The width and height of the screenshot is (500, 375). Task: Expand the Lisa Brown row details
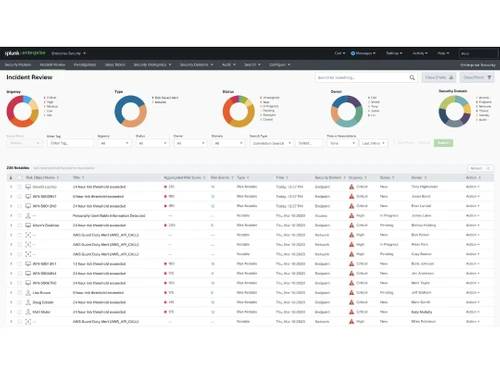pos(11,293)
